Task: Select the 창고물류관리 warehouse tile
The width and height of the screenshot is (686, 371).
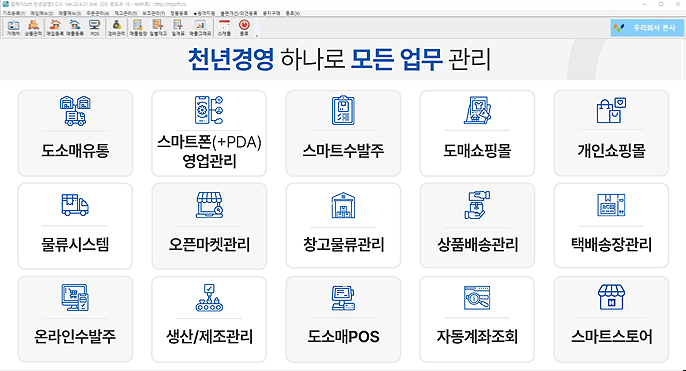Action: point(343,226)
